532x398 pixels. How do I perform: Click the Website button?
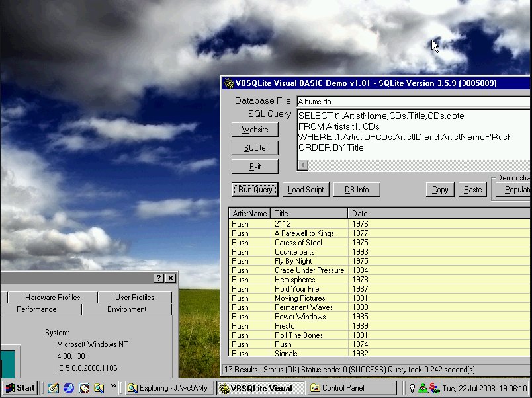tap(255, 130)
